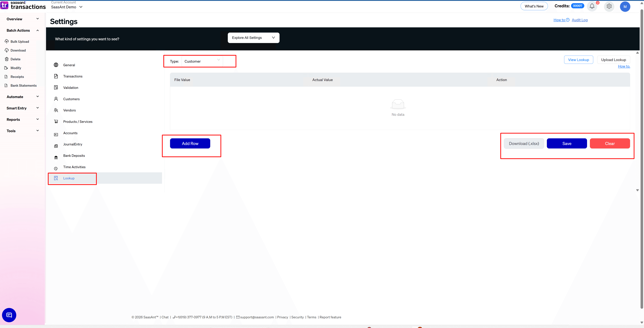Open Receipts using its sidebar icon

pyautogui.click(x=6, y=77)
